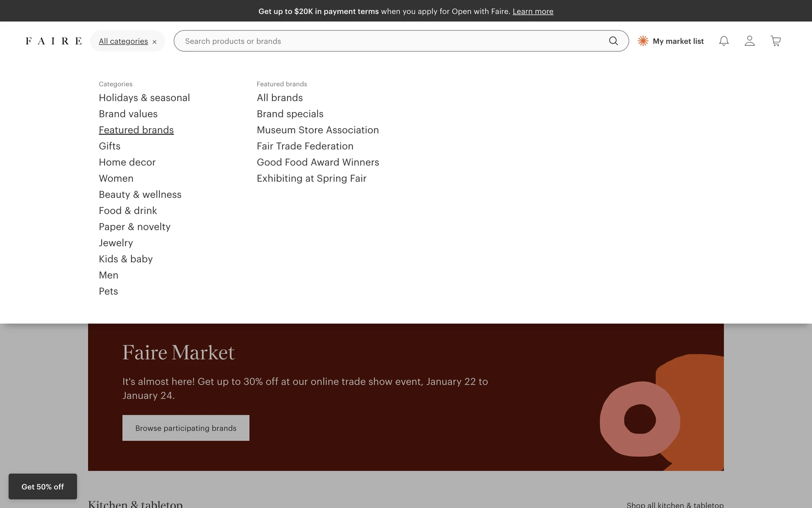Collapse the All categories dropdown
The image size is (812, 508).
(123, 41)
